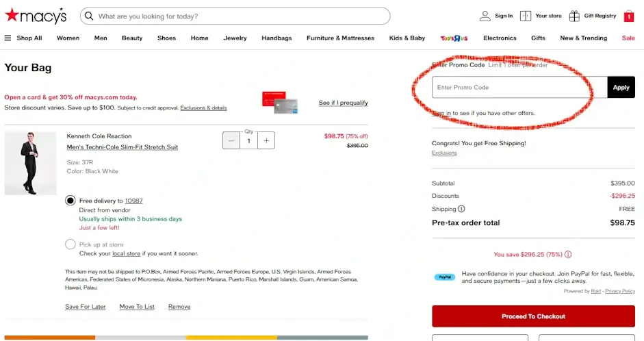
Task: Click Save For Later link
Action: [x=86, y=307]
